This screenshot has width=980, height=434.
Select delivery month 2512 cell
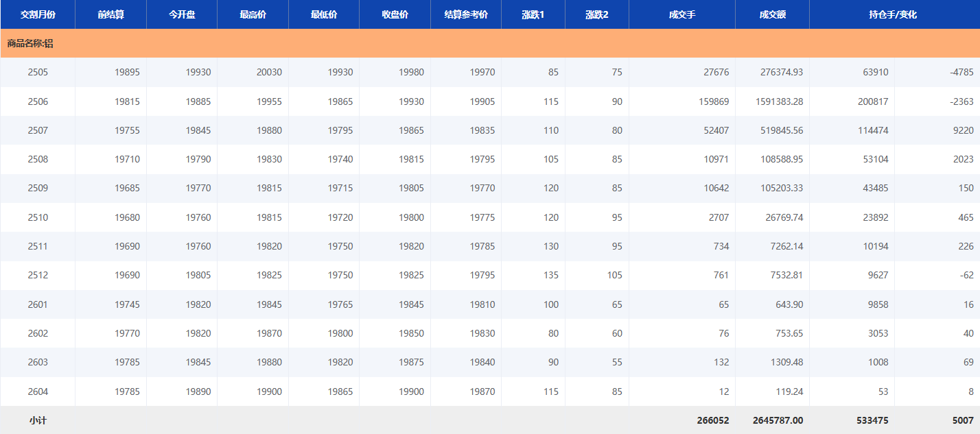click(38, 275)
